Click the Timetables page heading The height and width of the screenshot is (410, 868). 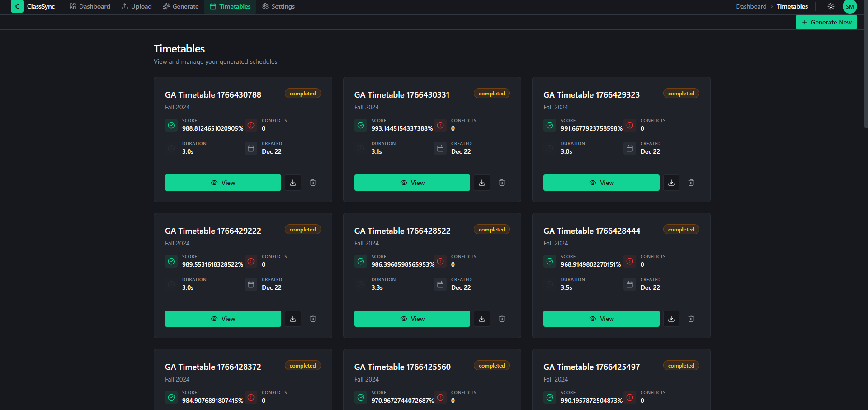point(179,49)
